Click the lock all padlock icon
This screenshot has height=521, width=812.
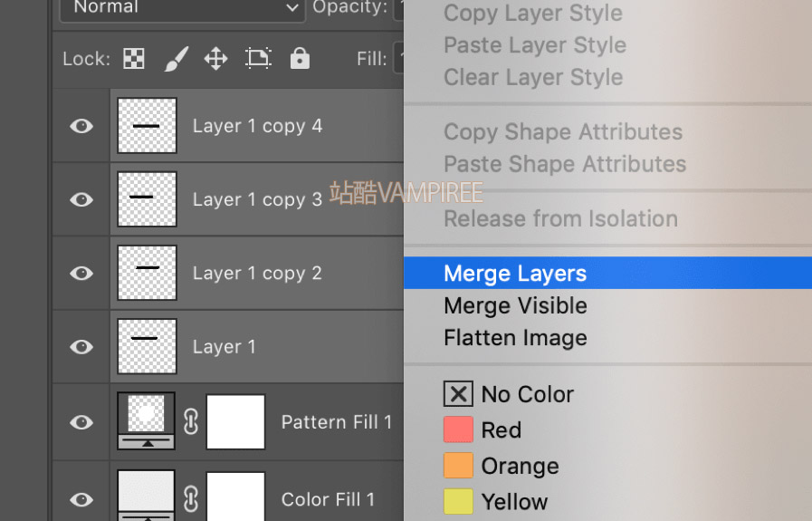(300, 59)
